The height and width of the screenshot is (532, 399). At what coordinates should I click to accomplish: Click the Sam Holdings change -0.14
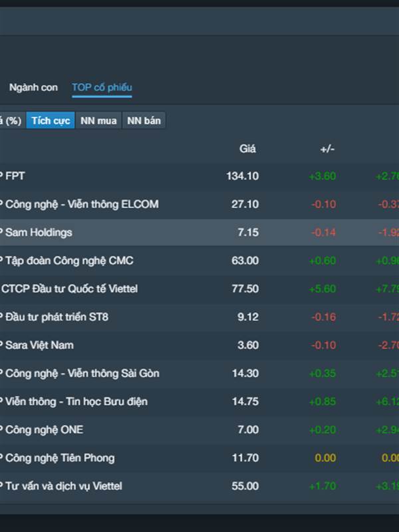coord(324,232)
